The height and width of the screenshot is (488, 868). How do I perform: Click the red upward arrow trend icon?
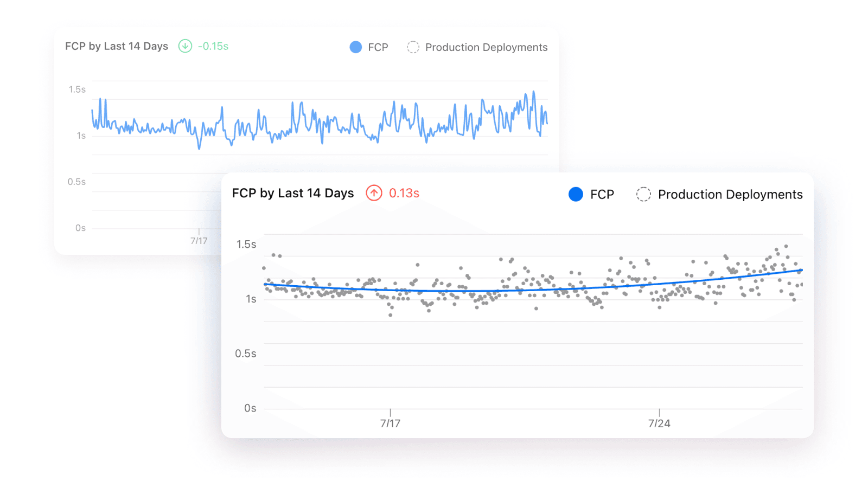point(373,193)
